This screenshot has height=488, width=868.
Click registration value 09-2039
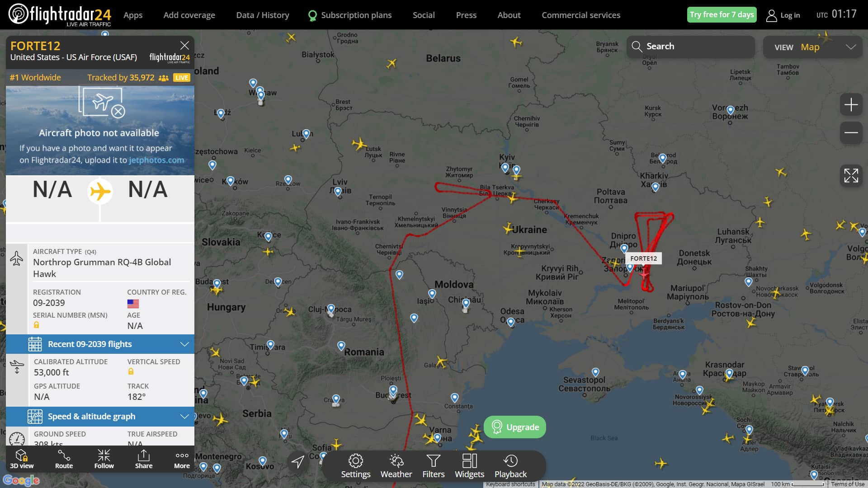tap(49, 303)
